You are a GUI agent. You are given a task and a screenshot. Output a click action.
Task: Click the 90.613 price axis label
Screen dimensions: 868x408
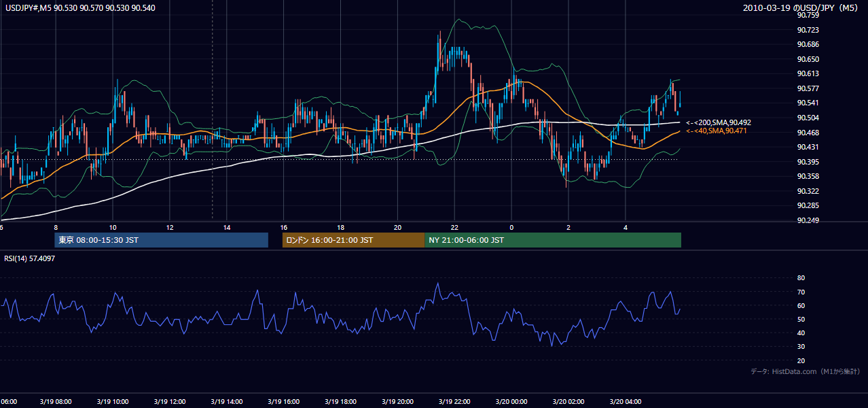(x=808, y=73)
